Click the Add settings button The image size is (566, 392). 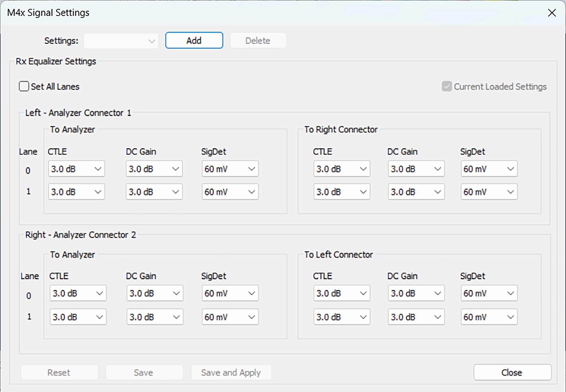click(x=194, y=40)
